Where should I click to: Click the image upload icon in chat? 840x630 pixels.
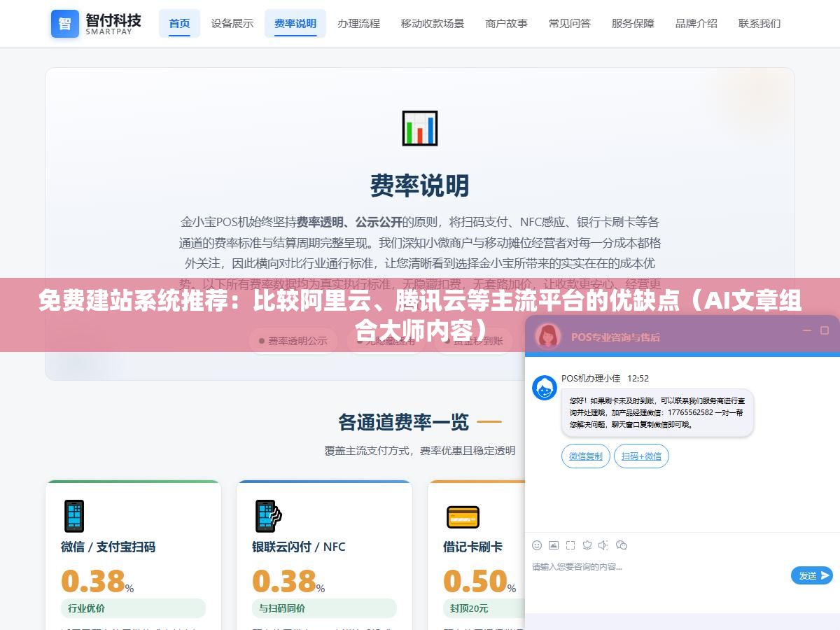[x=554, y=545]
